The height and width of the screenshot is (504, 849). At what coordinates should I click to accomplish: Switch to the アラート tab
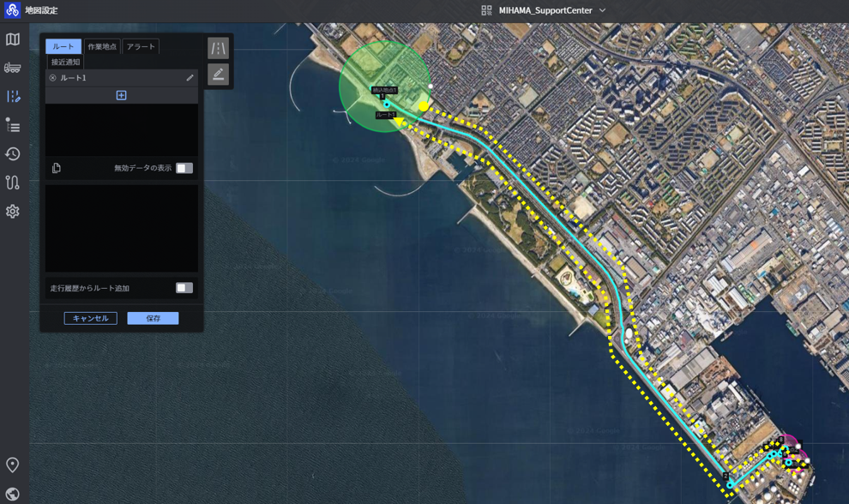(141, 46)
